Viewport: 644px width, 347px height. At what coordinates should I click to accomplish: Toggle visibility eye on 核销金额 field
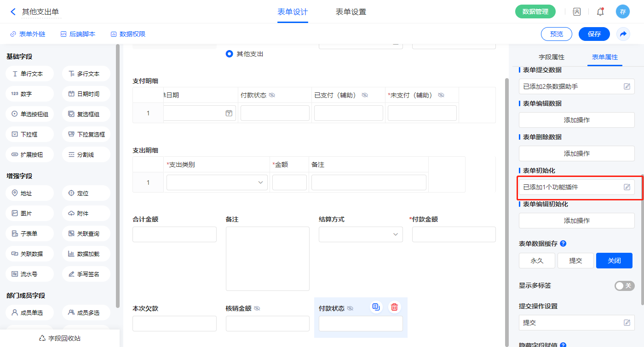pyautogui.click(x=257, y=308)
